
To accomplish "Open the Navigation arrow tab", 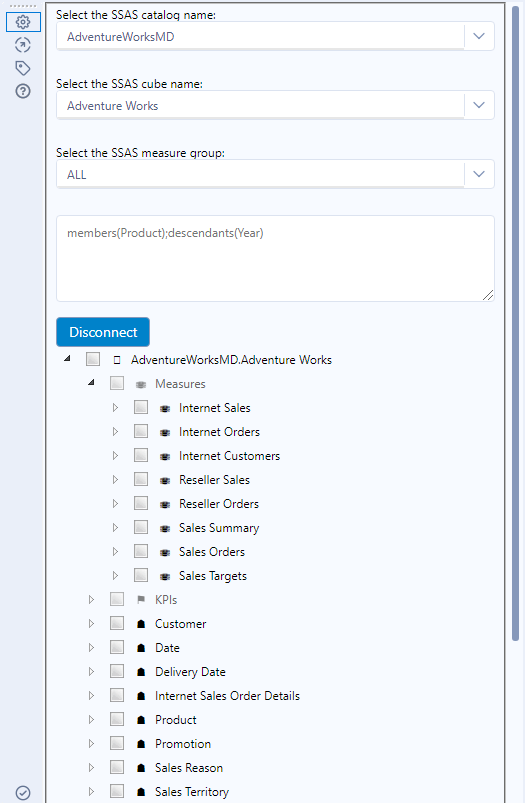I will 23,45.
